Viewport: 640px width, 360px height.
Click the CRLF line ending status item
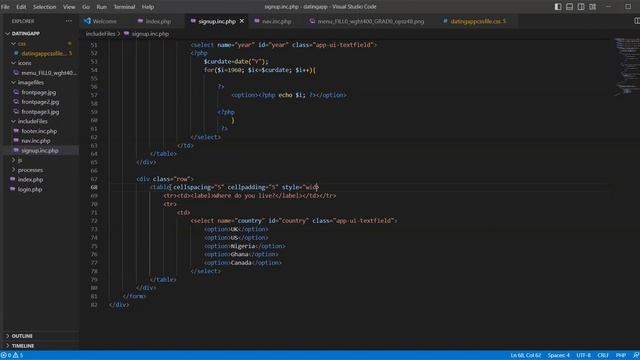603,355
